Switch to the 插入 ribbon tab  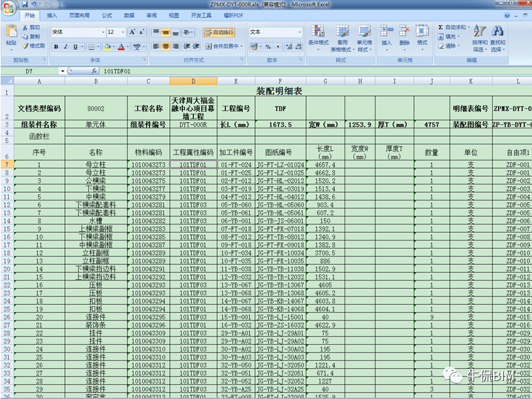pos(52,15)
